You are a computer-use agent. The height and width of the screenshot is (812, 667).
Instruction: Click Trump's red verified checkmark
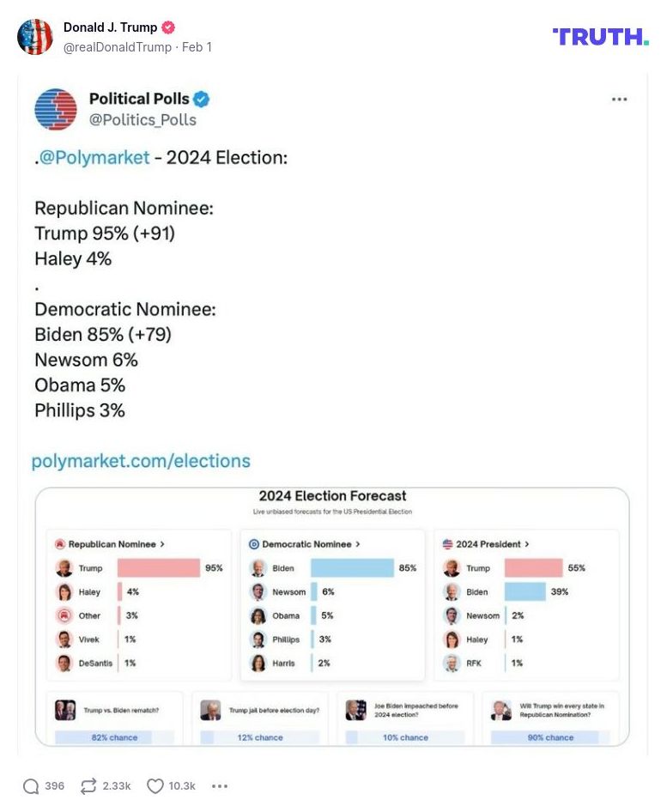point(167,27)
